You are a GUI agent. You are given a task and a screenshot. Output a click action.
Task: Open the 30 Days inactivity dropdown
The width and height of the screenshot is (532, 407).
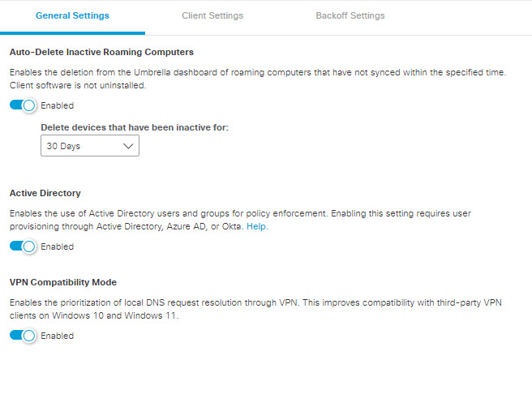click(89, 147)
